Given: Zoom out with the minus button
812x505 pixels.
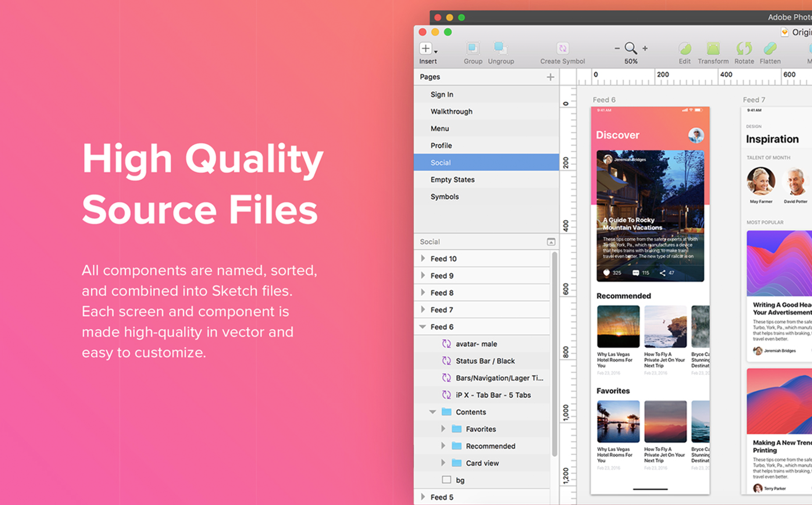Looking at the screenshot, I should 617,49.
